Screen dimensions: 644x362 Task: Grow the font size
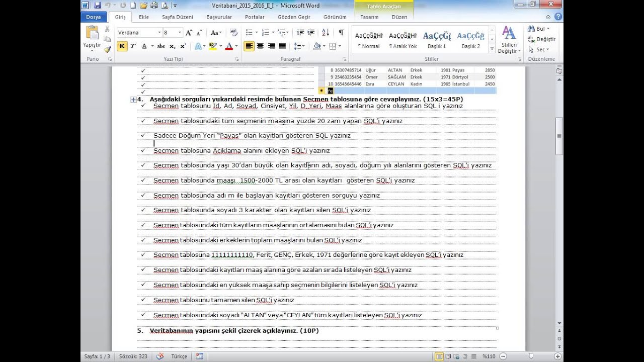(189, 32)
